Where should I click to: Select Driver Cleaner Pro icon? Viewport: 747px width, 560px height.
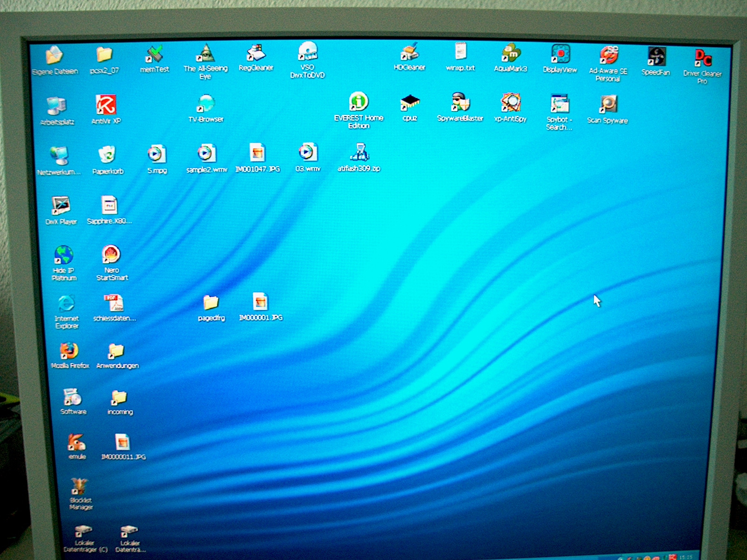702,59
